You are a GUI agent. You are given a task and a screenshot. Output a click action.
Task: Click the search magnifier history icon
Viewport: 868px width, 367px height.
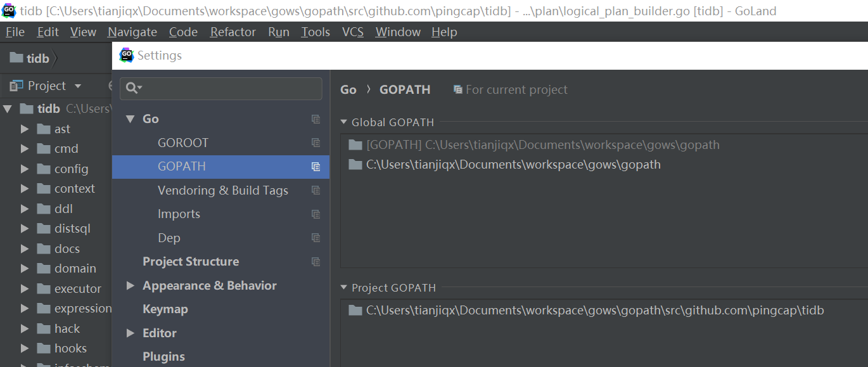click(x=134, y=88)
